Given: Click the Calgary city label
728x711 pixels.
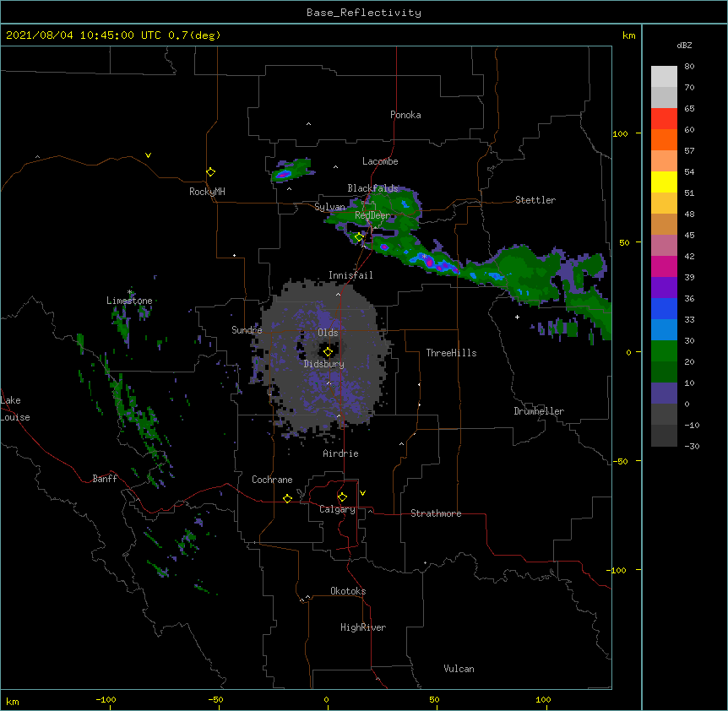Looking at the screenshot, I should tap(337, 509).
